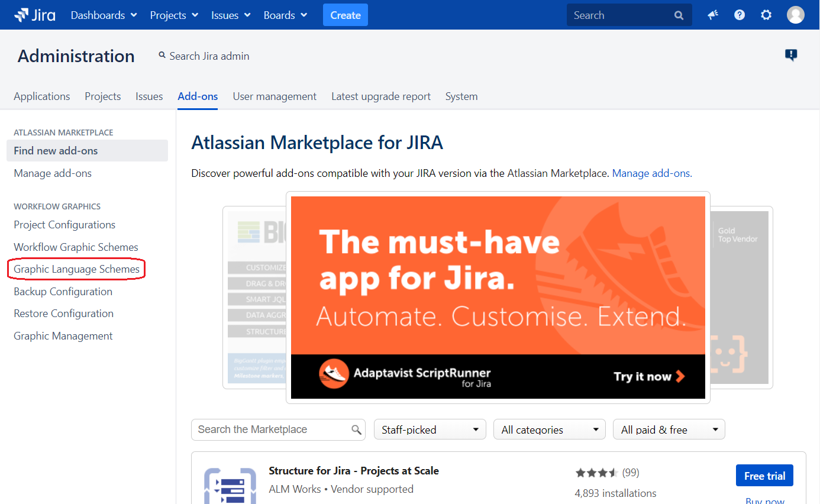Click the Free trial button
Viewport: 820px width, 504px height.
[764, 476]
